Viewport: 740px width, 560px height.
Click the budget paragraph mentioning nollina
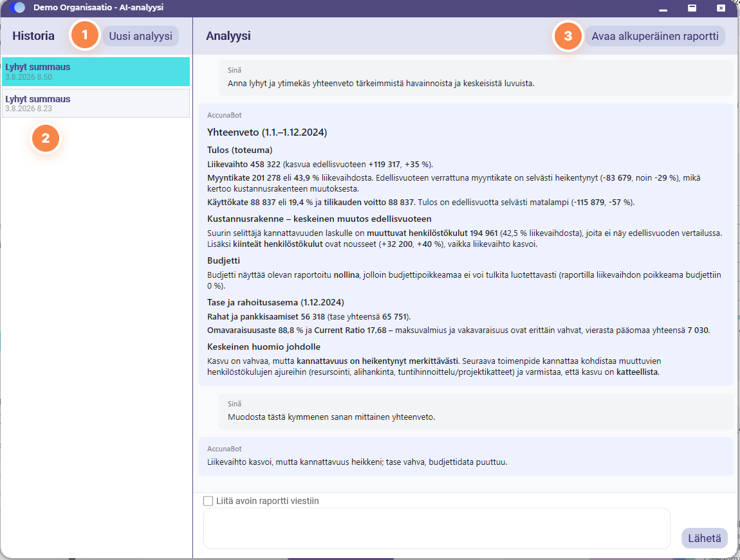click(464, 280)
